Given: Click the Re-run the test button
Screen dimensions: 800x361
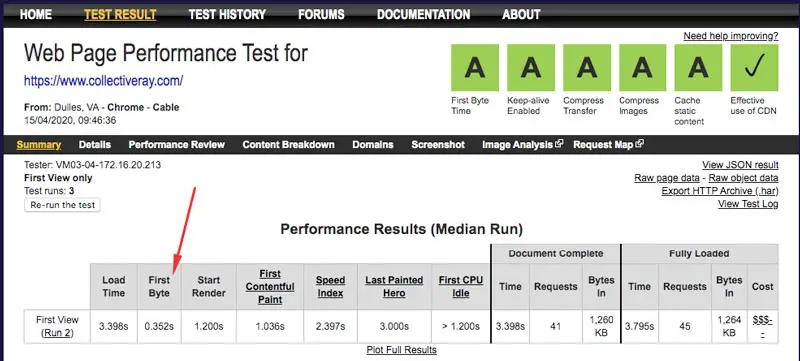Looking at the screenshot, I should point(63,205).
